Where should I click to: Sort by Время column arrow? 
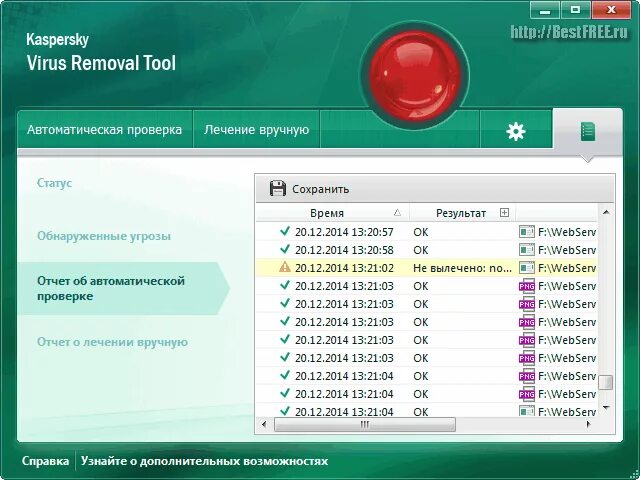click(x=397, y=213)
